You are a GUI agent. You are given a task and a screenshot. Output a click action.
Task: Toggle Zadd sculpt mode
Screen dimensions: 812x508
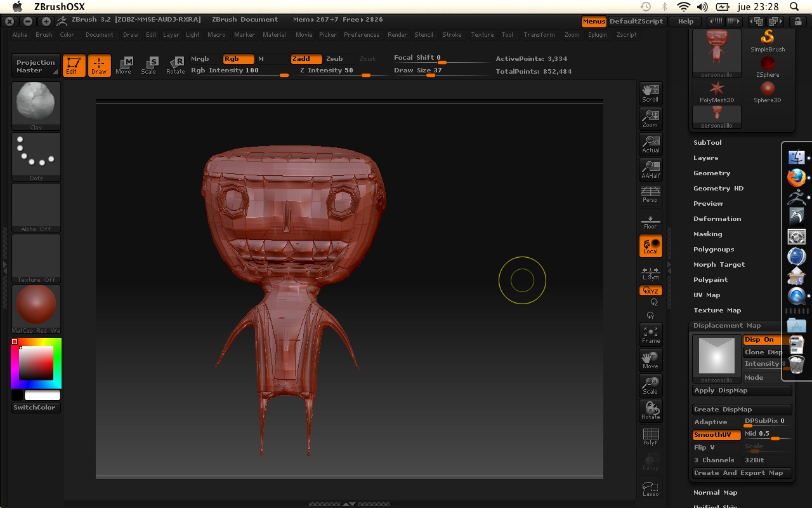(x=306, y=58)
